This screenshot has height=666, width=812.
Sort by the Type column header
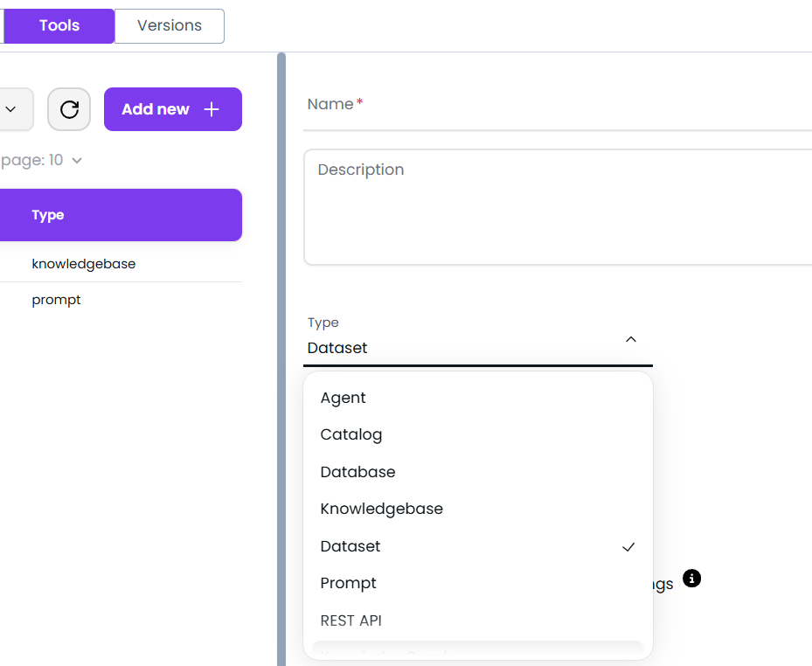(48, 215)
